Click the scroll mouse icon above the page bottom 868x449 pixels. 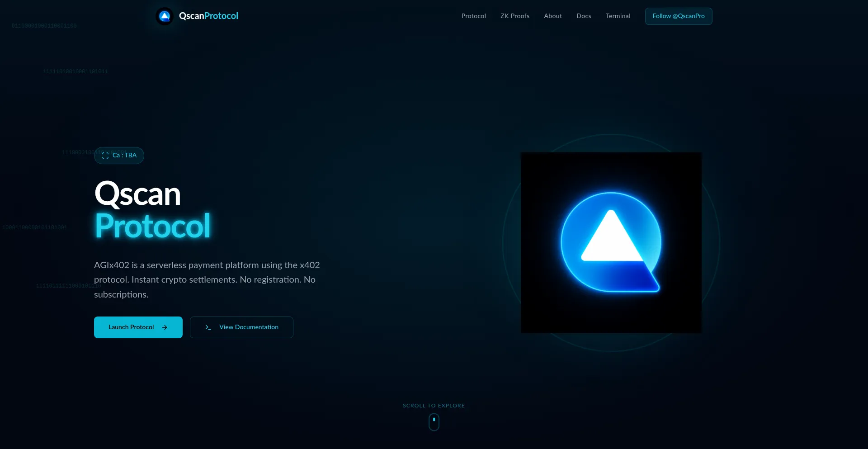click(x=434, y=421)
